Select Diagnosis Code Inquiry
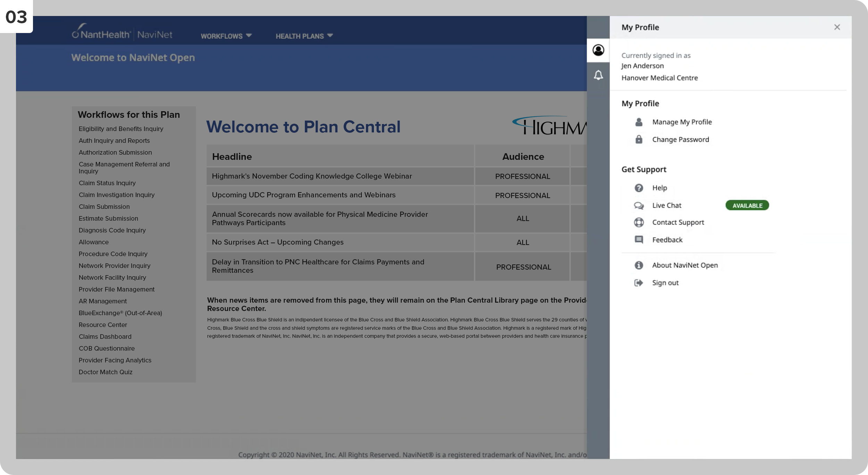Viewport: 868px width, 475px height. 112,230
